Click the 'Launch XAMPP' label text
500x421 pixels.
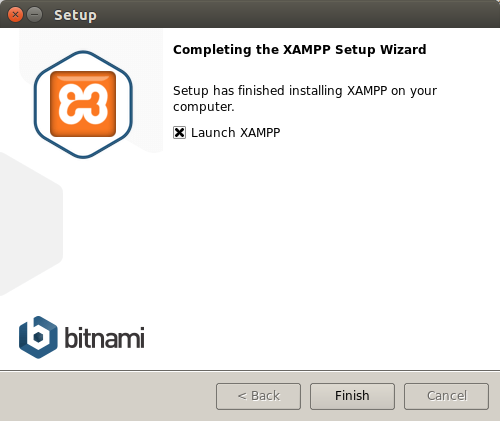[x=235, y=132]
